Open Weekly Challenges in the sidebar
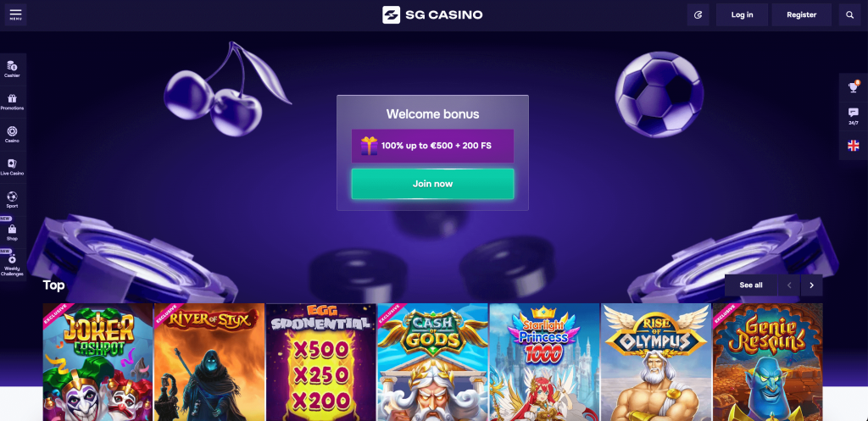Image resolution: width=868 pixels, height=421 pixels. point(12,265)
